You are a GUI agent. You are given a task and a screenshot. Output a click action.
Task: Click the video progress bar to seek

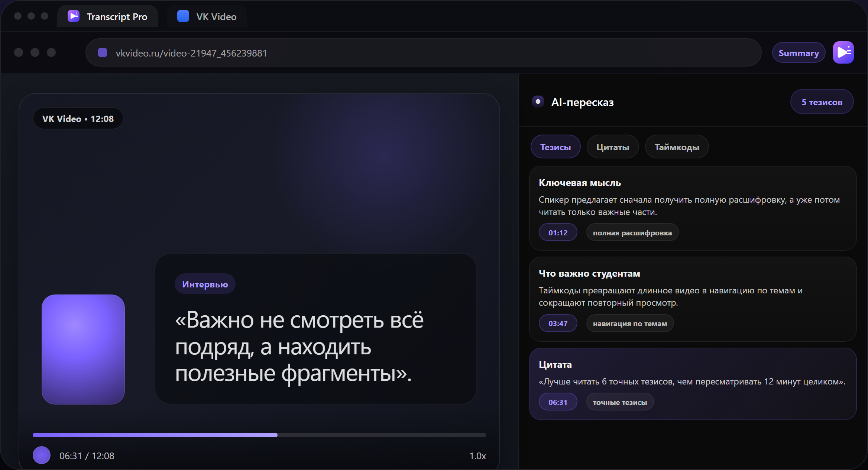(259, 435)
